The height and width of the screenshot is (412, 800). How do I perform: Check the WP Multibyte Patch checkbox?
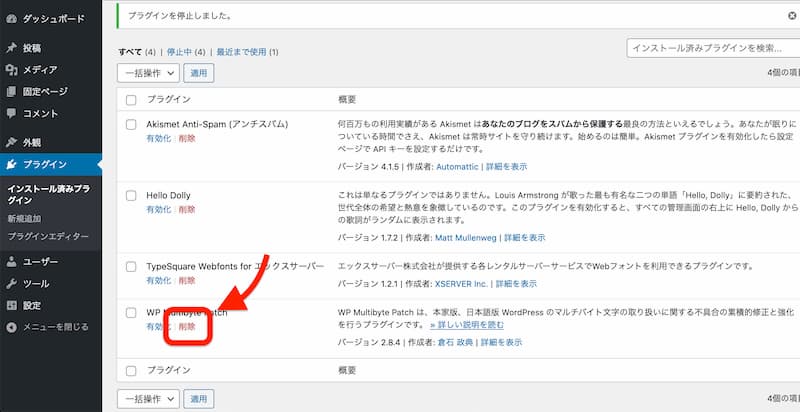[131, 313]
